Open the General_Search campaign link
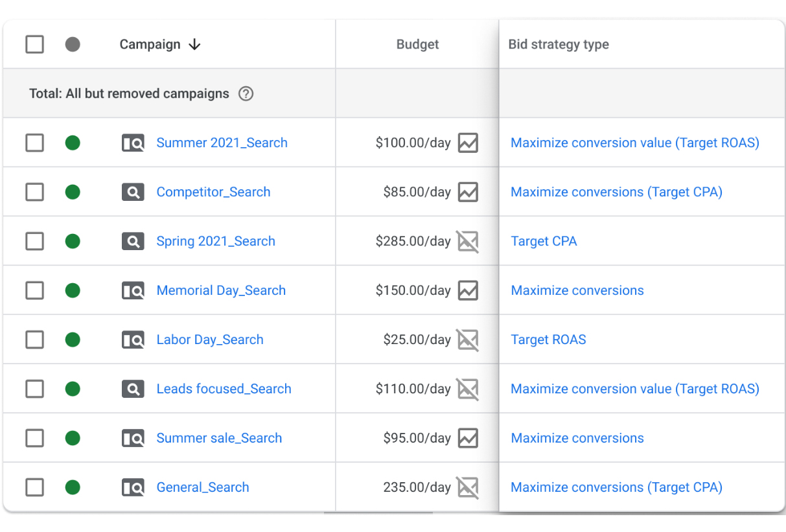Viewport: 786px width, 532px height. coord(203,487)
